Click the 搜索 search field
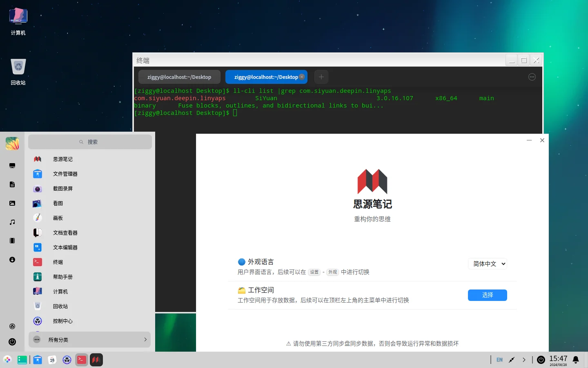Image resolution: width=588 pixels, height=368 pixels. point(90,142)
